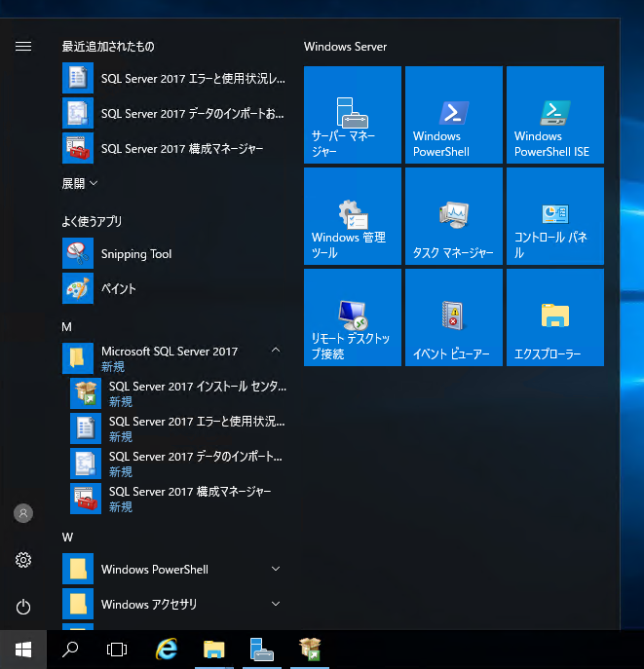Open the user account icon
The height and width of the screenshot is (669, 644).
pyautogui.click(x=23, y=513)
